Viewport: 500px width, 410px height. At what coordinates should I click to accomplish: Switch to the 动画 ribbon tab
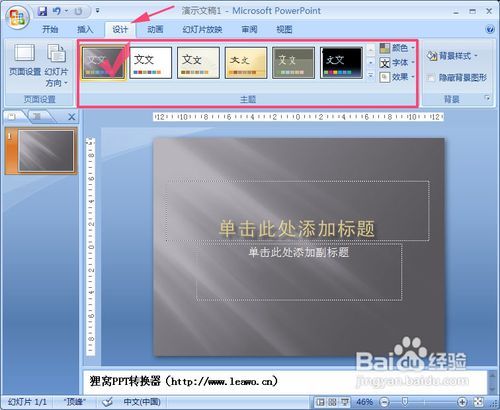click(x=155, y=30)
